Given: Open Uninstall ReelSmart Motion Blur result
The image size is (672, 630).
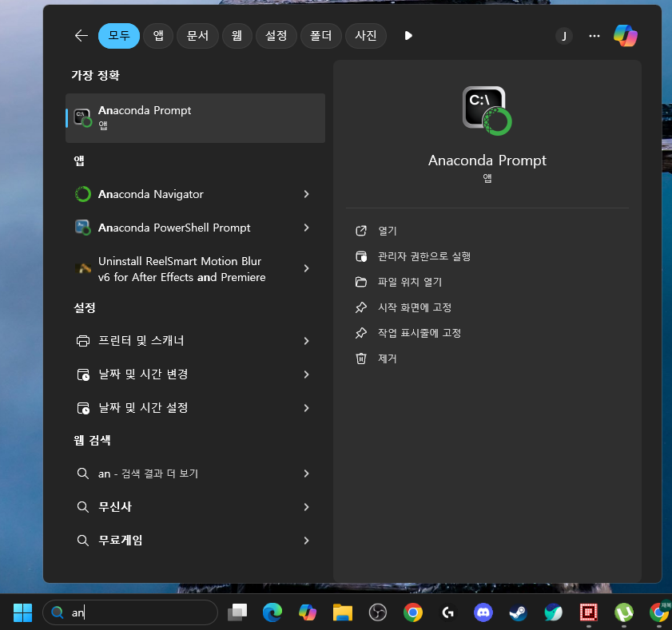Looking at the screenshot, I should 185,268.
